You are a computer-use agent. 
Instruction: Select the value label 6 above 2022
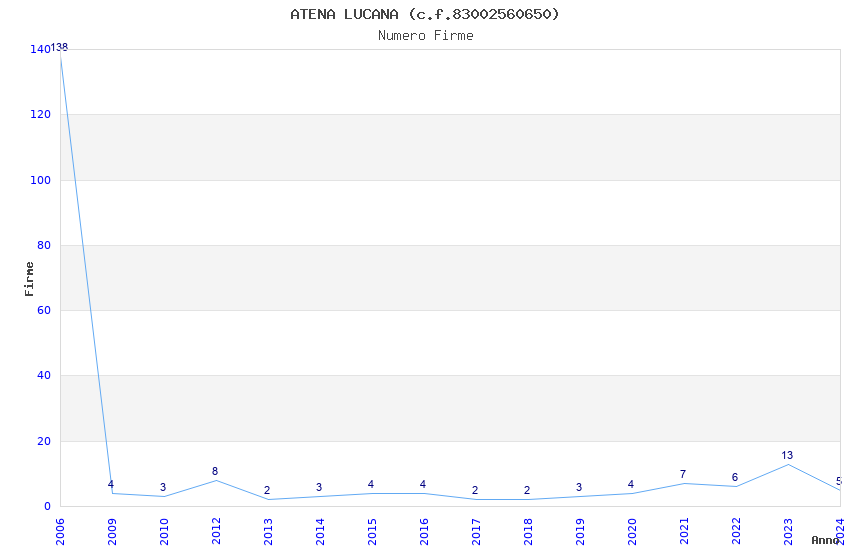click(x=735, y=477)
